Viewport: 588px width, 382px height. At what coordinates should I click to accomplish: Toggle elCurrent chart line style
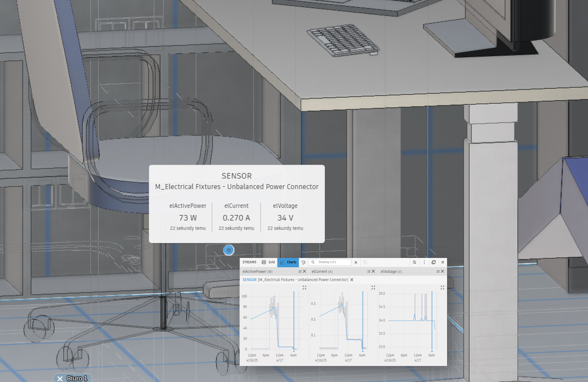(x=369, y=272)
